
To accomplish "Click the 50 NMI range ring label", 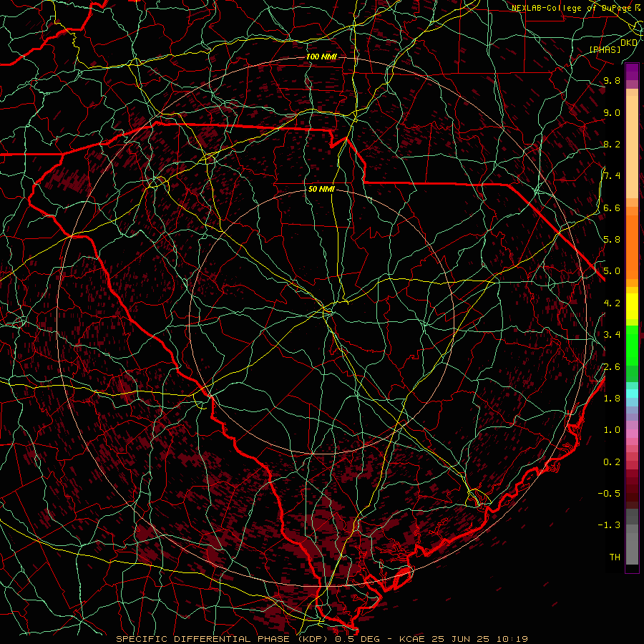I will pos(321,190).
